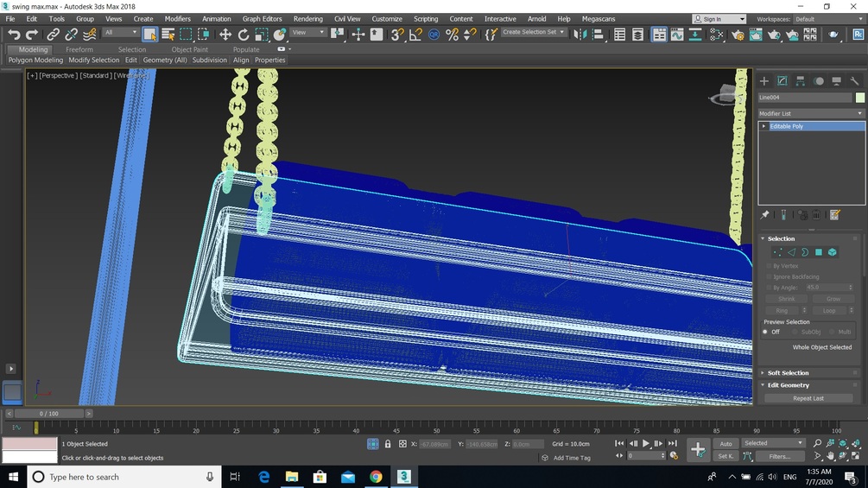Toggle Ignore Backfacing checkbox

pyautogui.click(x=769, y=276)
